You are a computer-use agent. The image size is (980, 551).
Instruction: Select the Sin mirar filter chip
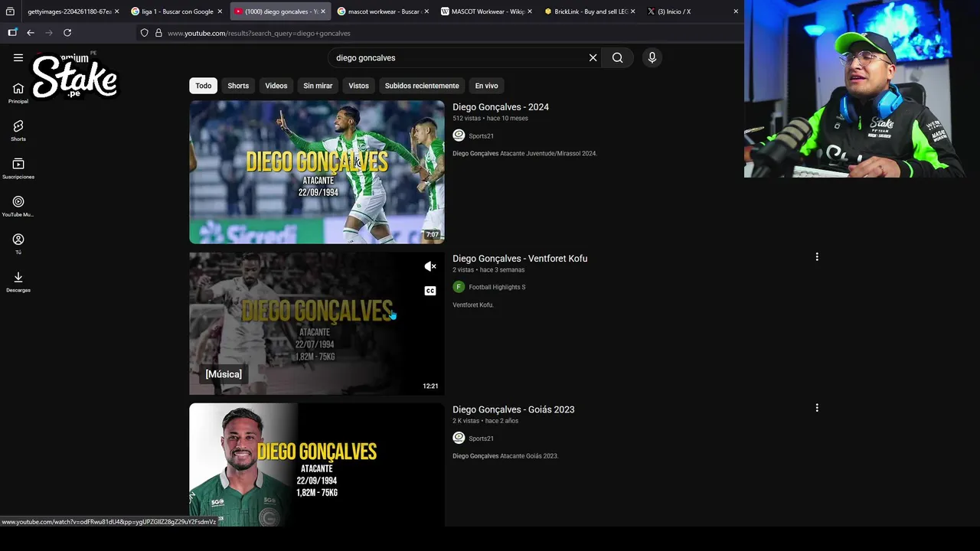point(318,86)
